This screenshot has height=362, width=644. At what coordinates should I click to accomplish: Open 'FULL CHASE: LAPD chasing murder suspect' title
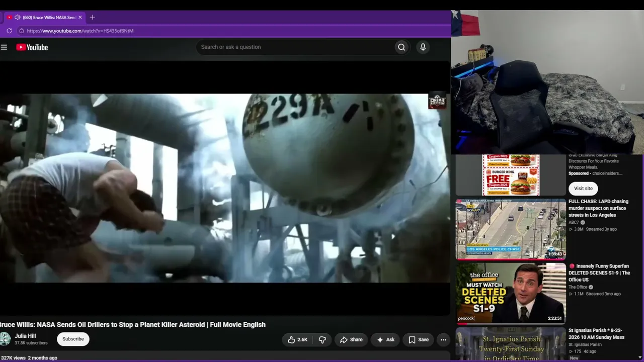pos(598,208)
